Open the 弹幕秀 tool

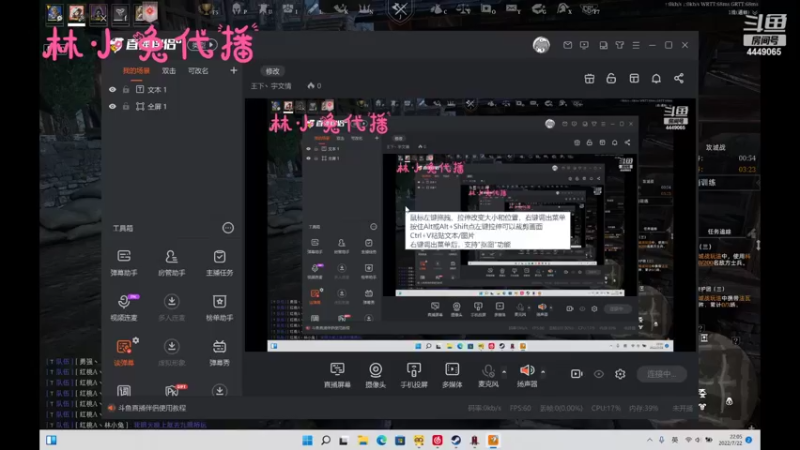(x=219, y=352)
